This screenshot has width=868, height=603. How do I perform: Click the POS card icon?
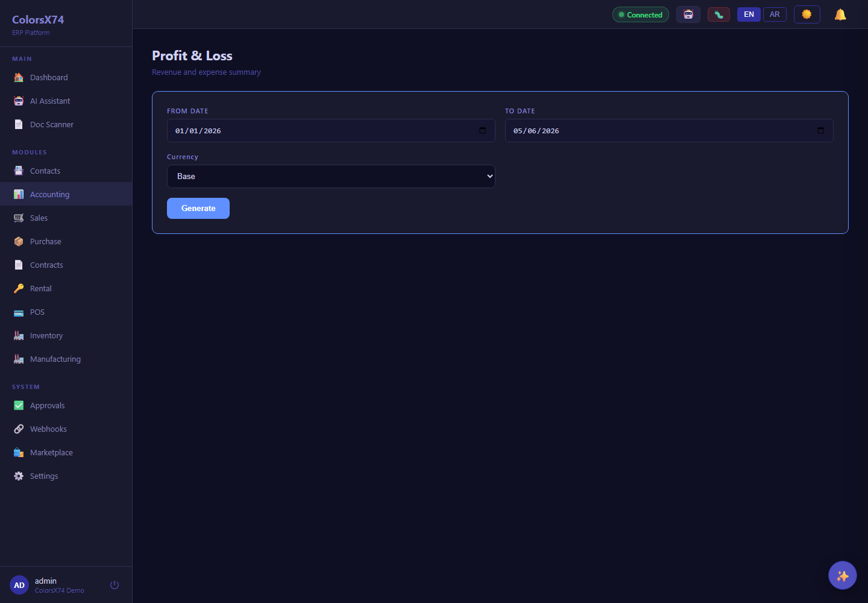pyautogui.click(x=19, y=312)
